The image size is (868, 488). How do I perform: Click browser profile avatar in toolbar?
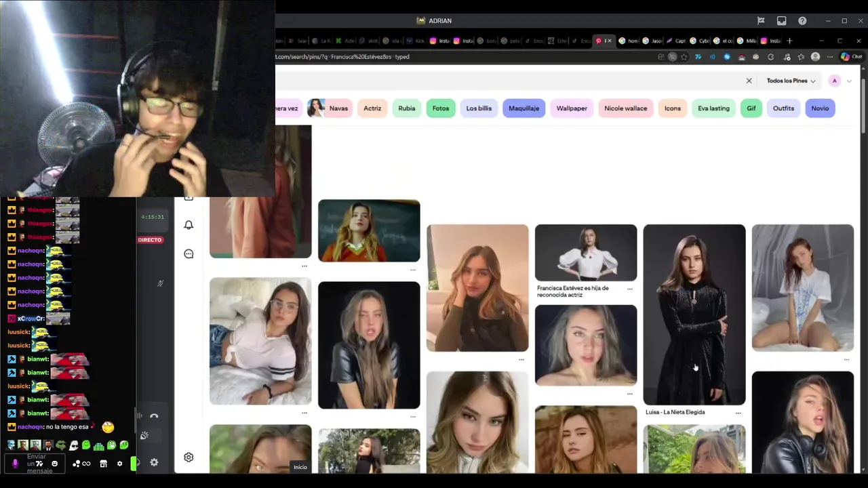coord(815,57)
